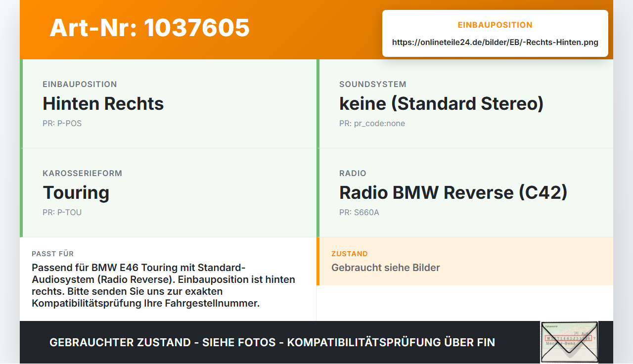Click the 'Hinten Rechts' value
The width and height of the screenshot is (633, 364).
click(x=103, y=103)
